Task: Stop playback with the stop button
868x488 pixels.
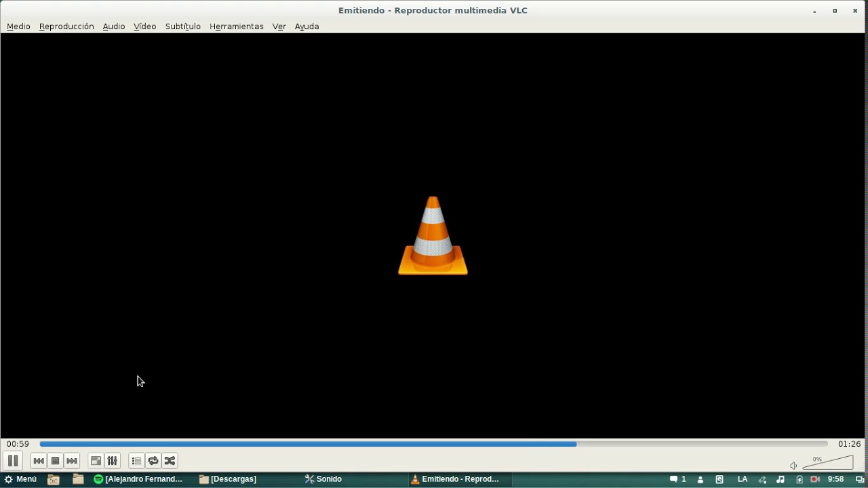Action: [56, 461]
